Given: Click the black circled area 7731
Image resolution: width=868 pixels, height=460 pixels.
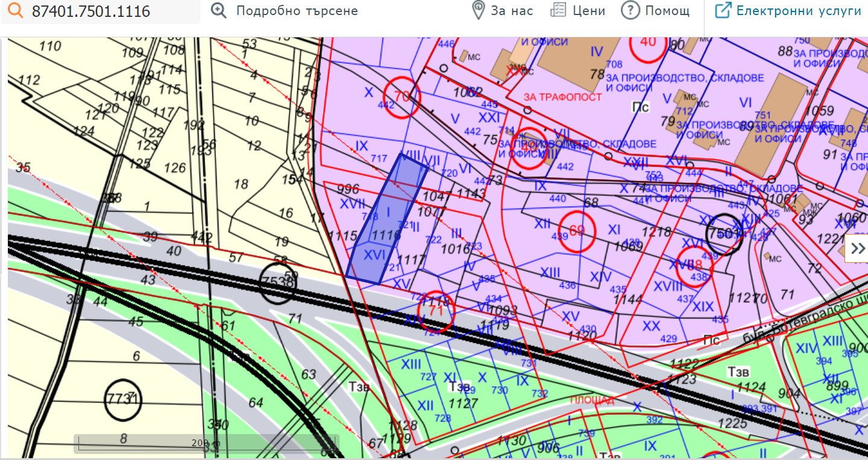Looking at the screenshot, I should click(x=123, y=400).
